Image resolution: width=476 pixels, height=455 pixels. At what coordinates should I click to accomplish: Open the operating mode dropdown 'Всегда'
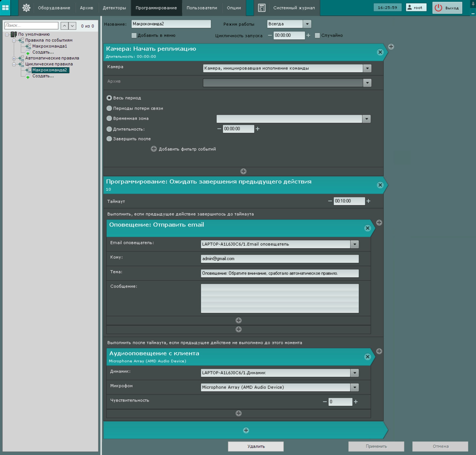coord(307,24)
